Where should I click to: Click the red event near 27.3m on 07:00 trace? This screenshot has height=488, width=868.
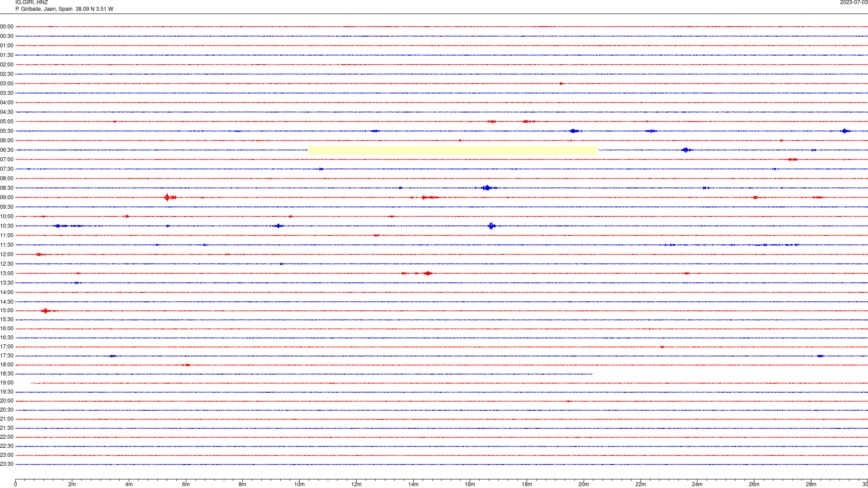click(793, 160)
